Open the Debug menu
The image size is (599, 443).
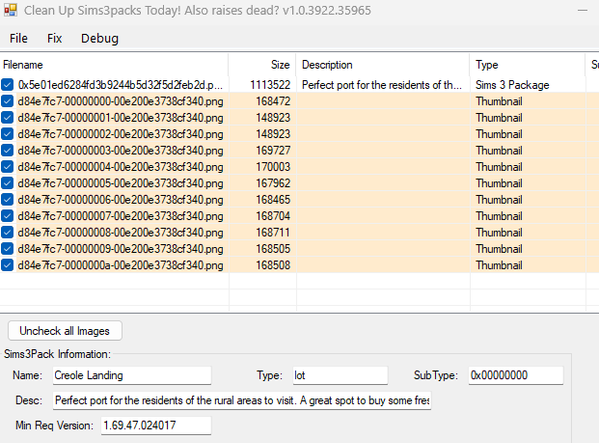click(x=100, y=38)
